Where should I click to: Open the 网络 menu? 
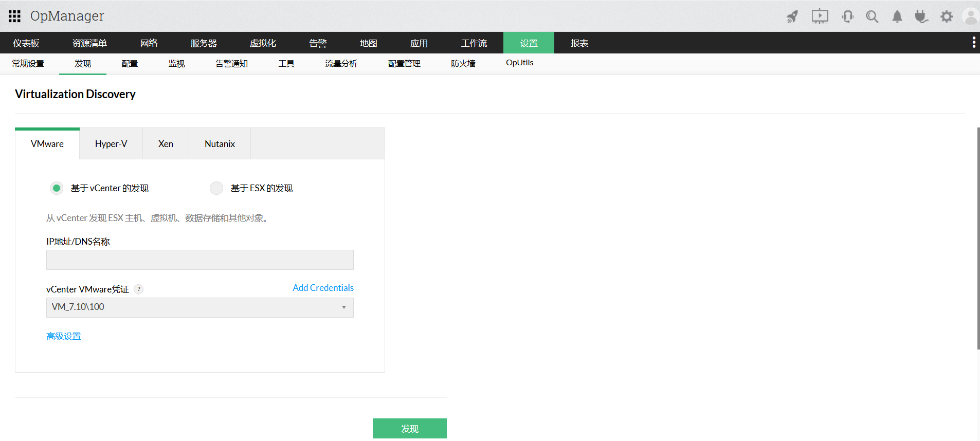pos(149,43)
